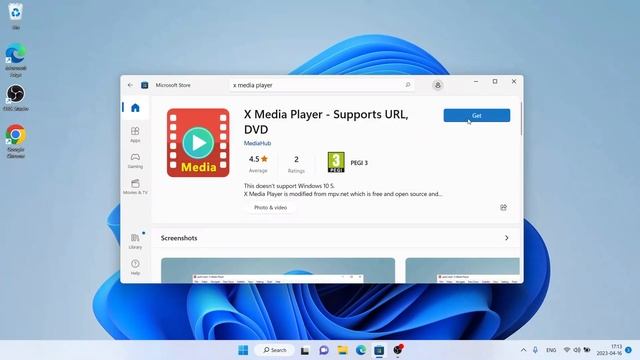Click the 2 Ratings count
640x360 pixels.
click(x=296, y=164)
